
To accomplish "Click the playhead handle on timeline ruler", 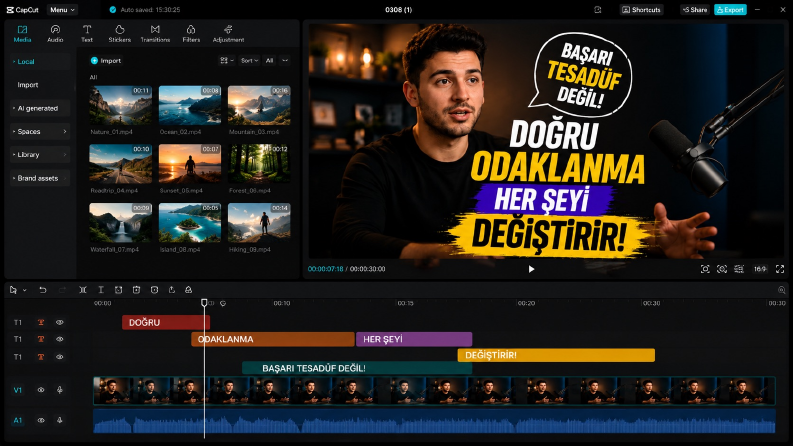I will (204, 302).
